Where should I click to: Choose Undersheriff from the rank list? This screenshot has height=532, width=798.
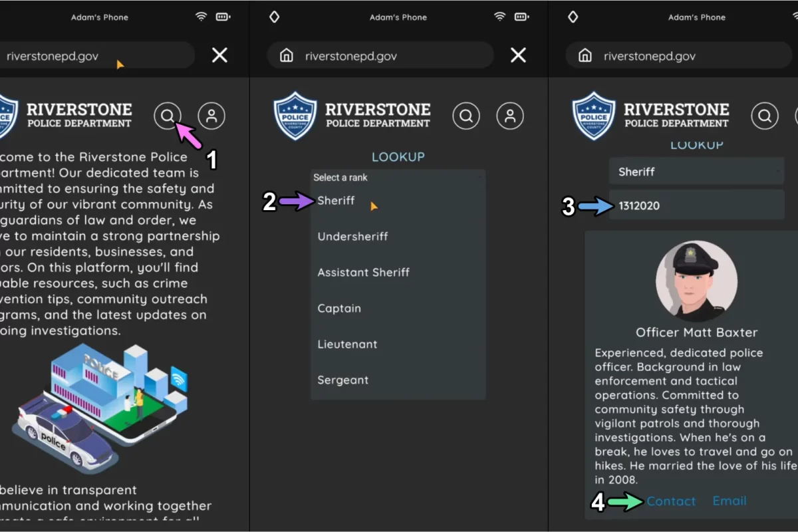[352, 237]
